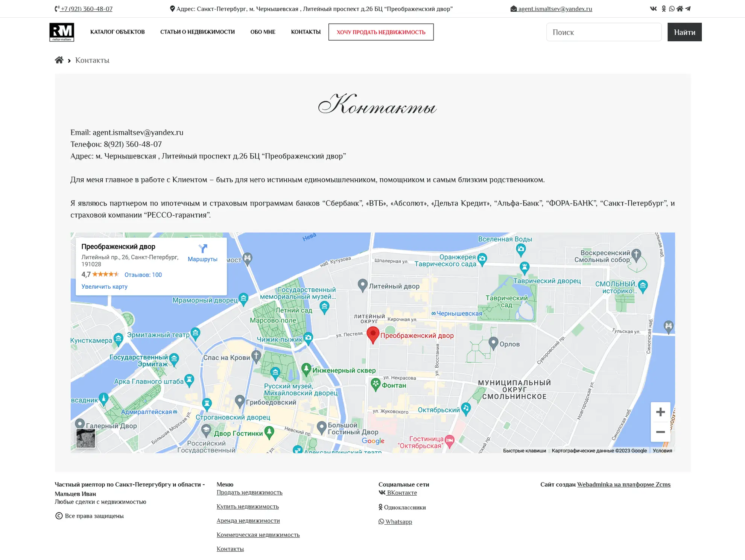The width and height of the screenshot is (745, 560).
Task: Click the RM site logo
Action: (x=62, y=32)
